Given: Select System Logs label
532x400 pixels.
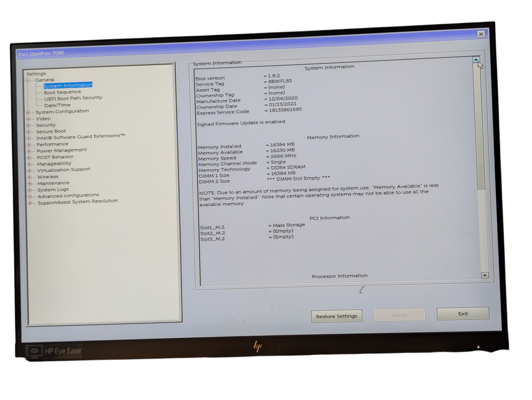Looking at the screenshot, I should [x=53, y=190].
